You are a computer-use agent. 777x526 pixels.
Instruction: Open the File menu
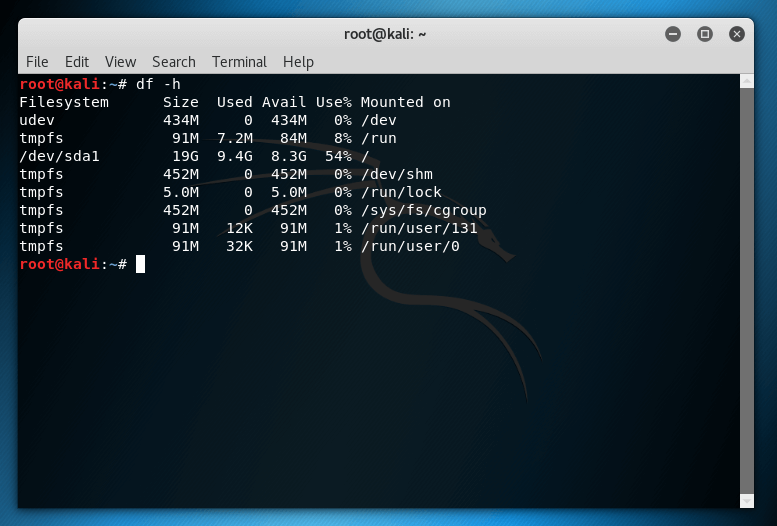[x=37, y=62]
